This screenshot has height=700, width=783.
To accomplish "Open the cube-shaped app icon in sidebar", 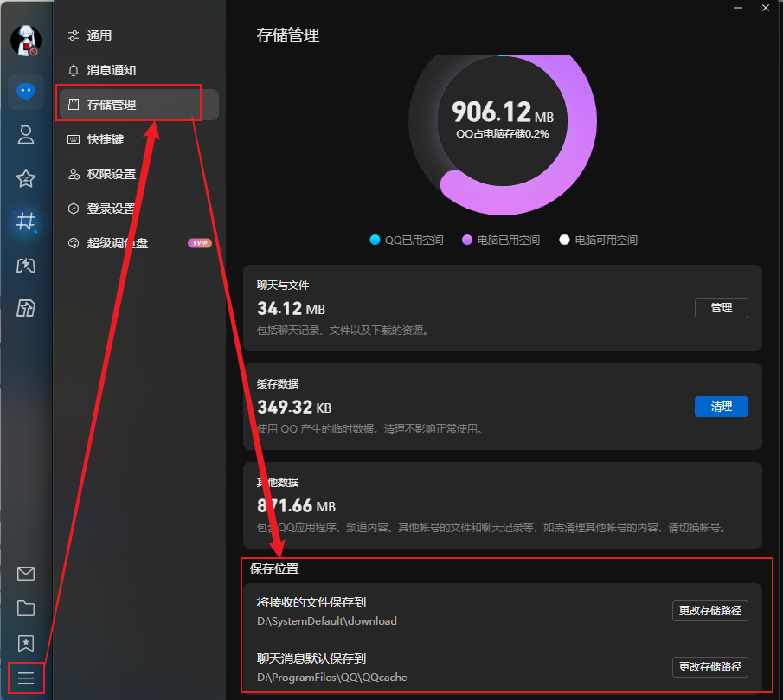I will click(26, 308).
